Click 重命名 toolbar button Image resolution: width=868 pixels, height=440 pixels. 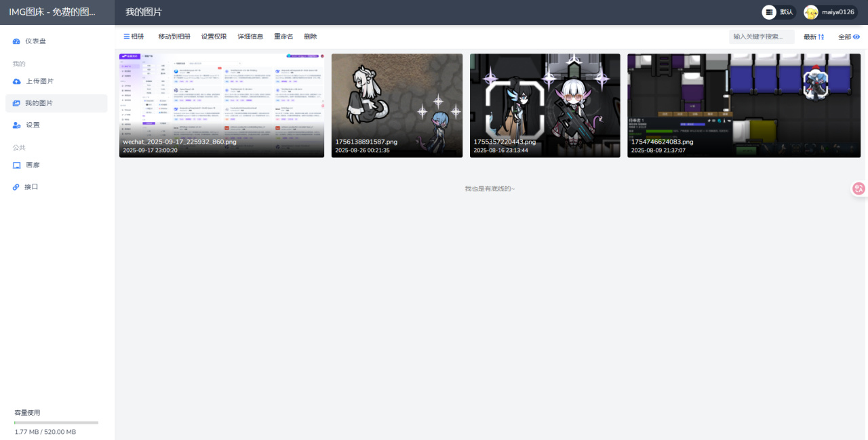(x=283, y=37)
